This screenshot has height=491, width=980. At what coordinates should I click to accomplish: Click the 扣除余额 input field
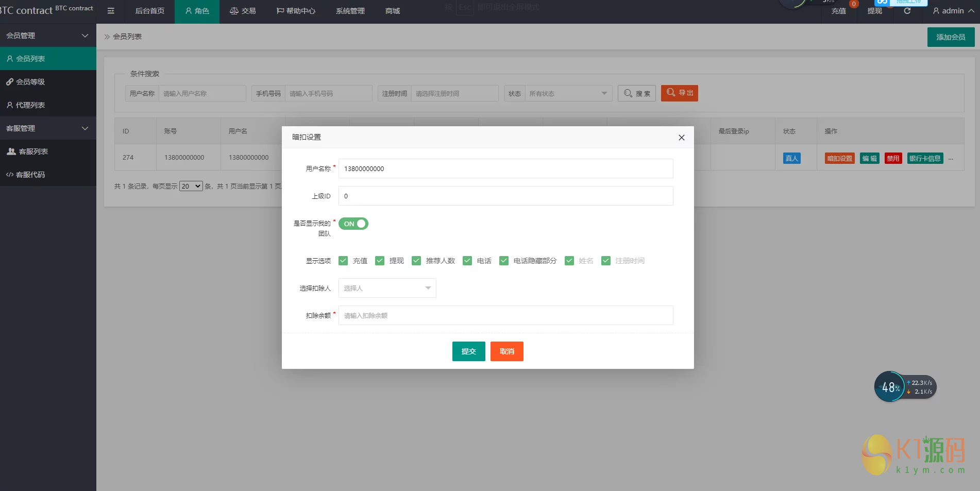505,315
